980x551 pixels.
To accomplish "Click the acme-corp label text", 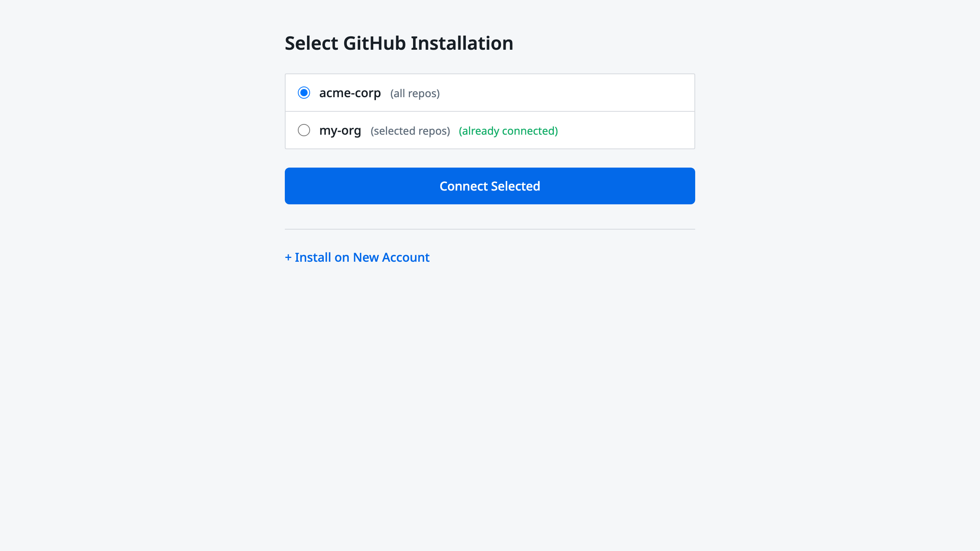I will click(x=350, y=92).
